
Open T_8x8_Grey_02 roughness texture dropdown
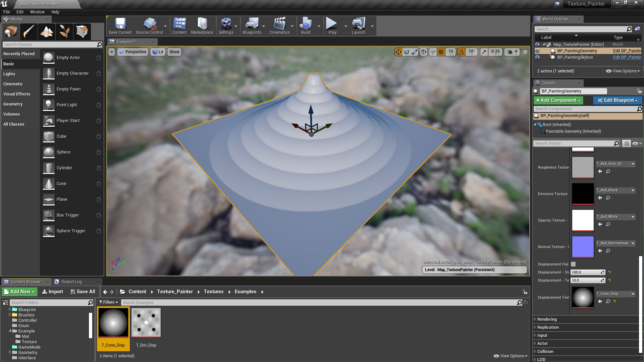point(616,164)
